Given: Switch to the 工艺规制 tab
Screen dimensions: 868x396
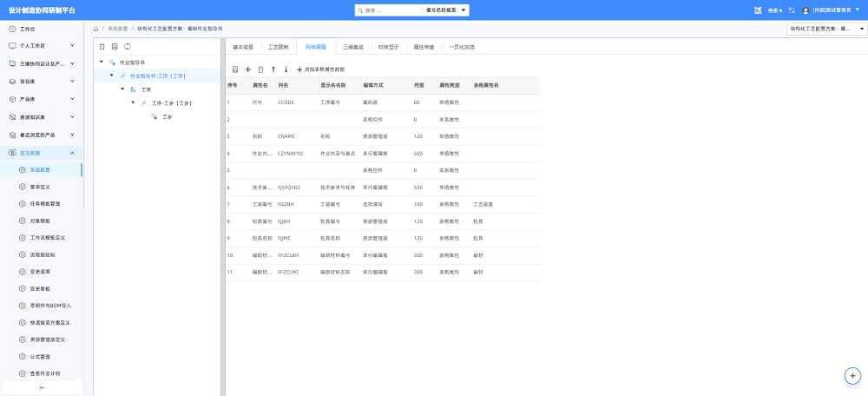Looking at the screenshot, I should (x=278, y=47).
